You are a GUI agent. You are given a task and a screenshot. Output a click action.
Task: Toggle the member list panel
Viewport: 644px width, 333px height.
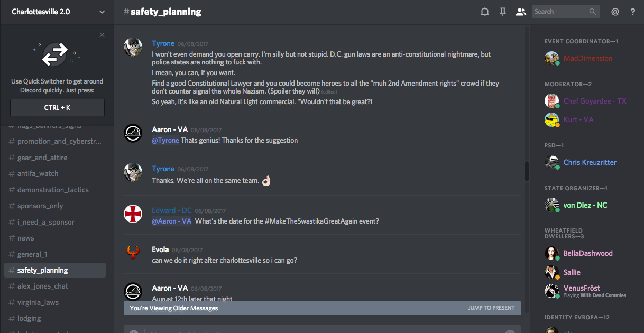pos(521,12)
